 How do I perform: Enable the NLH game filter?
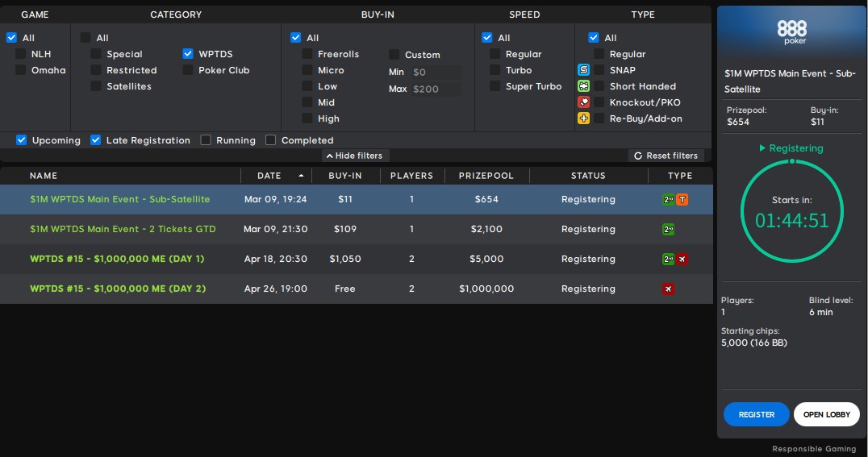[20, 54]
